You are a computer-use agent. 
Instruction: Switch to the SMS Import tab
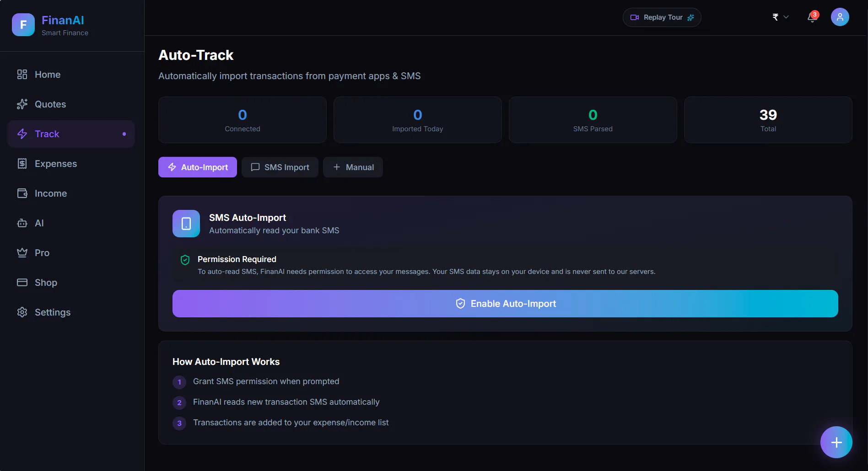point(280,167)
